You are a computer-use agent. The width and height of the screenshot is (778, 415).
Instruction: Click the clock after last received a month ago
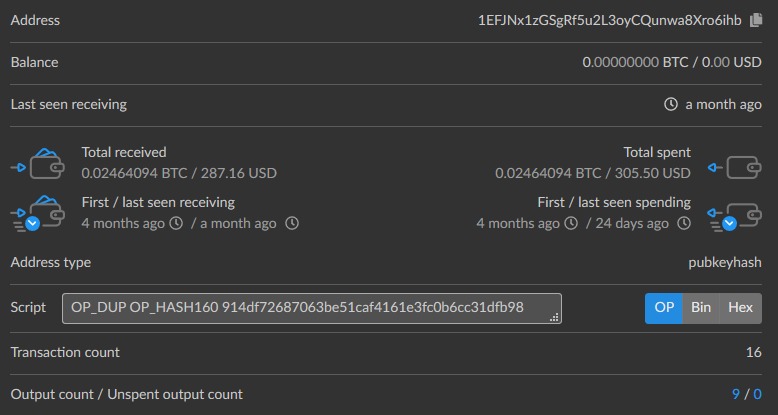point(292,223)
